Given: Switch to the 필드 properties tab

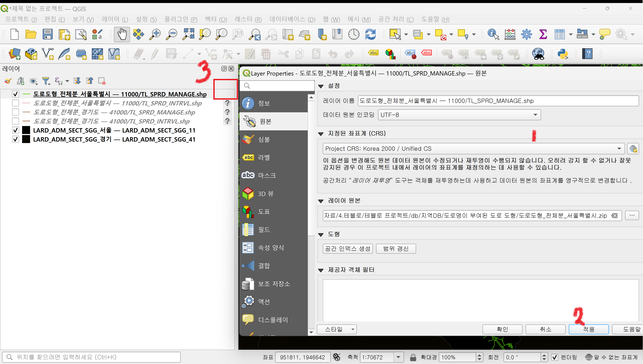Looking at the screenshot, I should [x=264, y=229].
